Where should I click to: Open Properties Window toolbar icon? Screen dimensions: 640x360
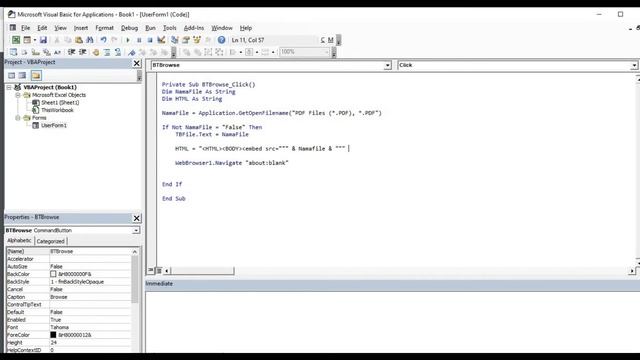coord(186,40)
